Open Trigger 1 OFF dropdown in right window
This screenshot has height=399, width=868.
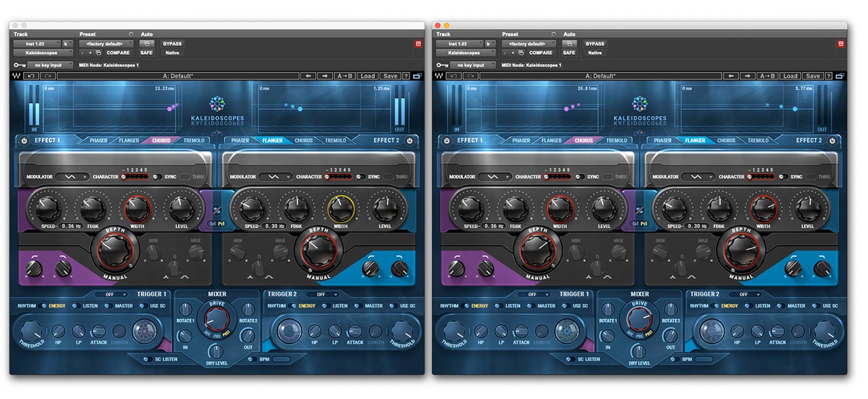click(534, 295)
